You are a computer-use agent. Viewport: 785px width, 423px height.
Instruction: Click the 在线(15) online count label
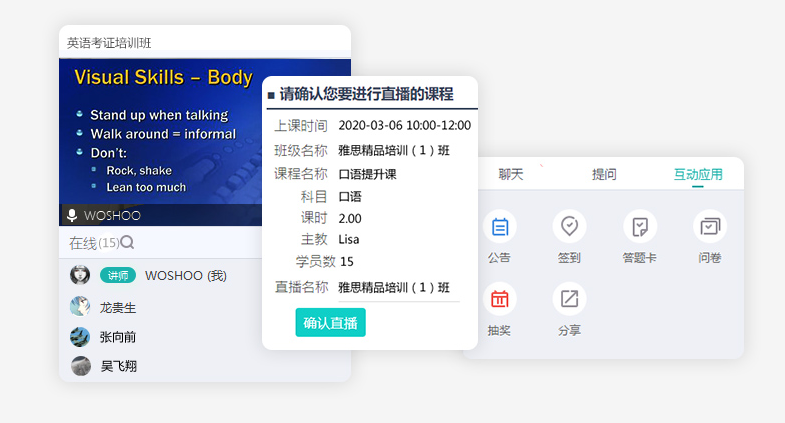pos(94,243)
